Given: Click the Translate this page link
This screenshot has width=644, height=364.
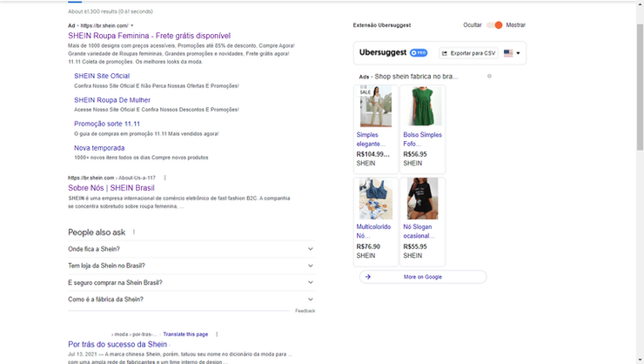Looking at the screenshot, I should [x=185, y=334].
